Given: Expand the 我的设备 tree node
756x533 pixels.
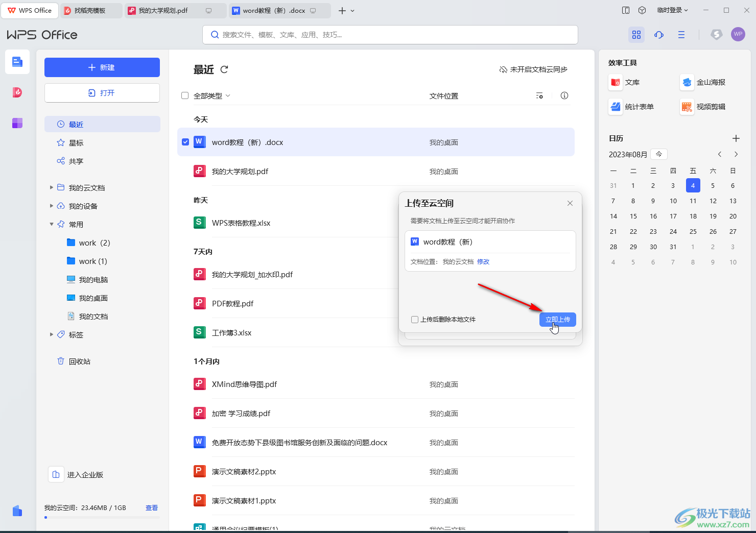Looking at the screenshot, I should (52, 206).
